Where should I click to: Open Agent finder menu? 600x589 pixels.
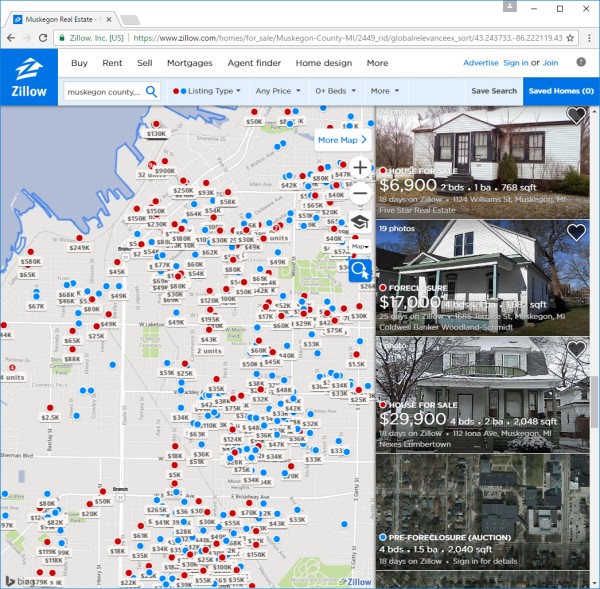pos(254,63)
